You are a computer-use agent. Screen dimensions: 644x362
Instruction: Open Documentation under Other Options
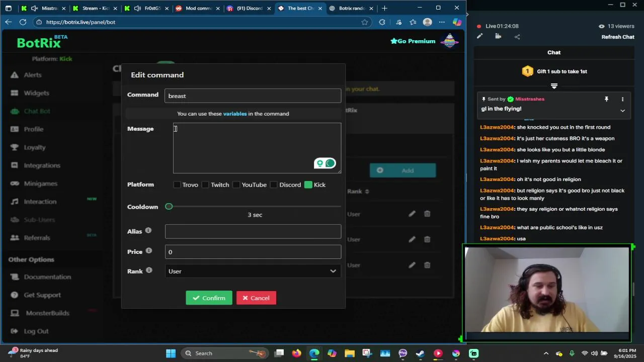(x=47, y=277)
